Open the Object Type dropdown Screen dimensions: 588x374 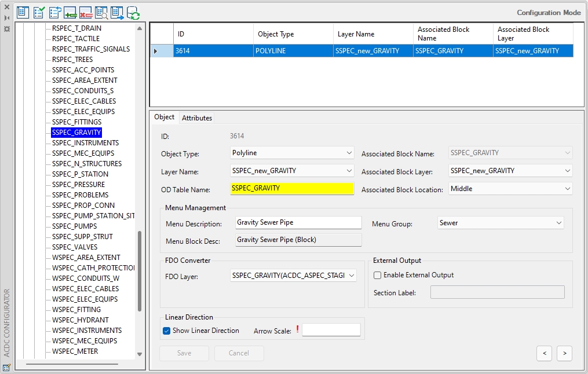click(x=349, y=152)
